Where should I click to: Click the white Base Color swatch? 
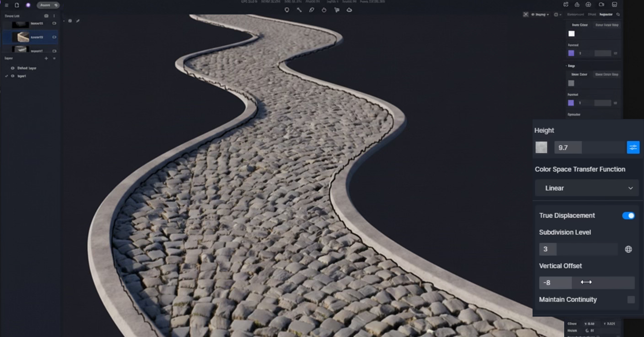click(571, 33)
